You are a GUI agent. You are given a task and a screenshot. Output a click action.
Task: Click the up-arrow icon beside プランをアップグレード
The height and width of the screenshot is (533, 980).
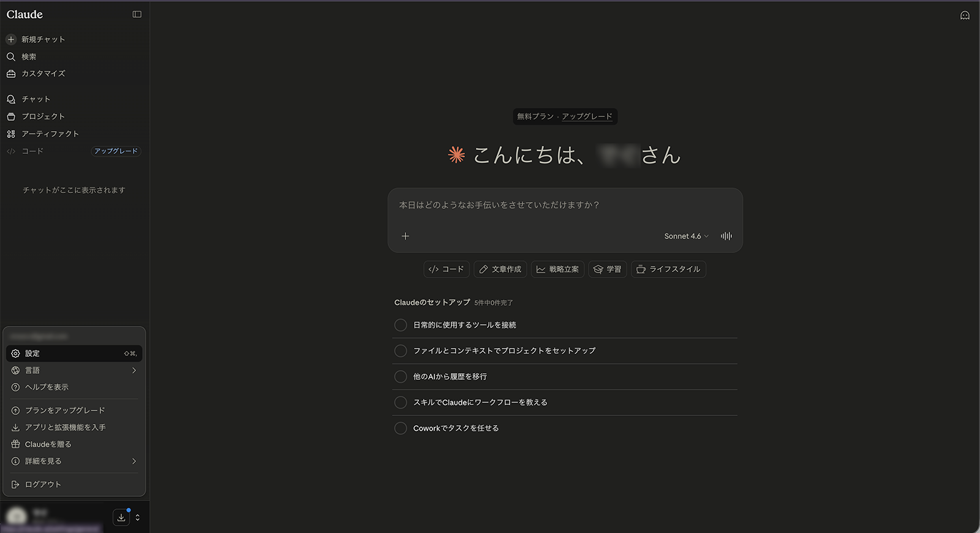click(x=16, y=410)
